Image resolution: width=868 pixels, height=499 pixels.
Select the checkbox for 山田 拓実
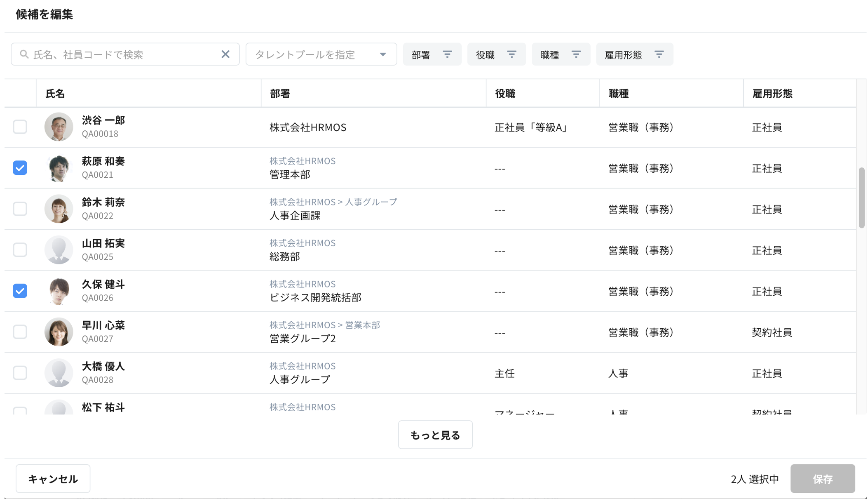20,249
